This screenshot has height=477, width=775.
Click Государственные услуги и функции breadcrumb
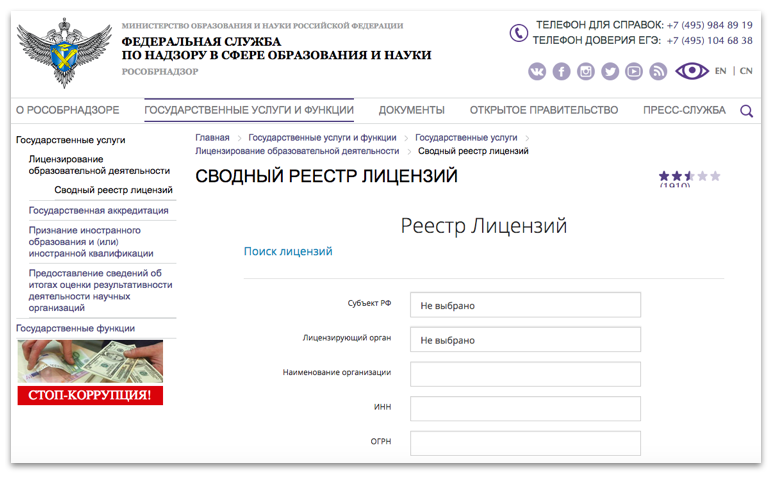pos(322,137)
